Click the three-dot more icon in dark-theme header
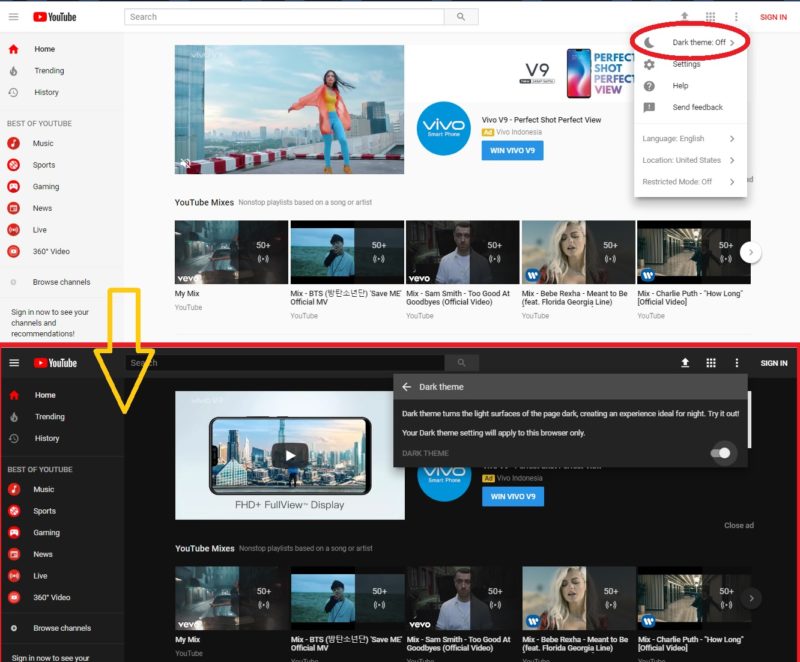The height and width of the screenshot is (662, 800). click(736, 363)
